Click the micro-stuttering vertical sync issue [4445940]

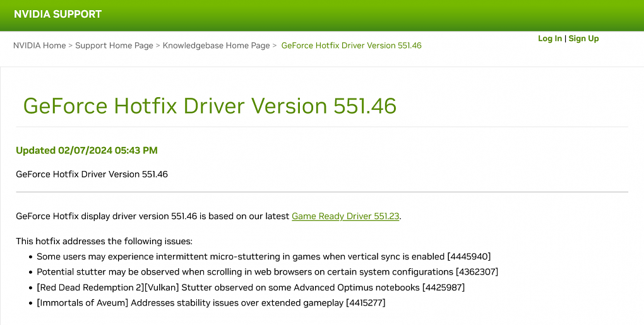[x=264, y=257]
